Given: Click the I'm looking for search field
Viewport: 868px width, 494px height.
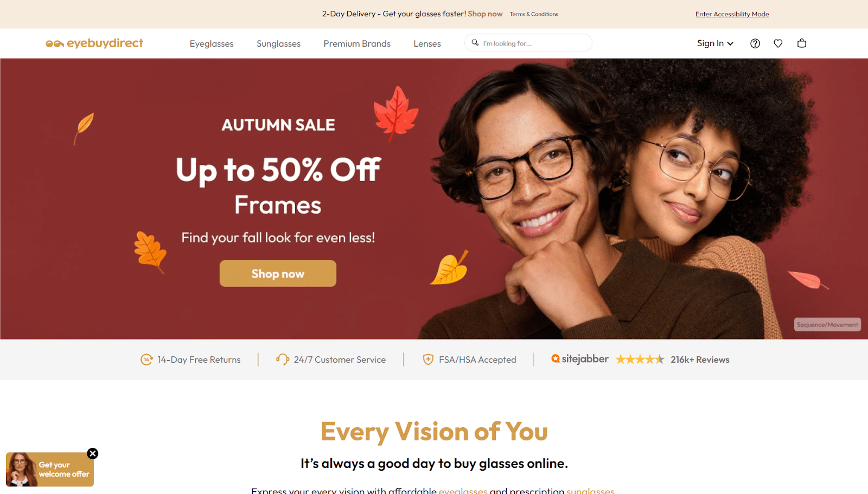Looking at the screenshot, I should (x=528, y=43).
